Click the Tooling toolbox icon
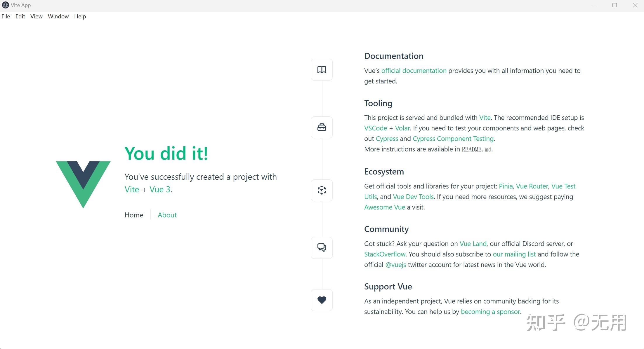The image size is (644, 349). (x=322, y=127)
